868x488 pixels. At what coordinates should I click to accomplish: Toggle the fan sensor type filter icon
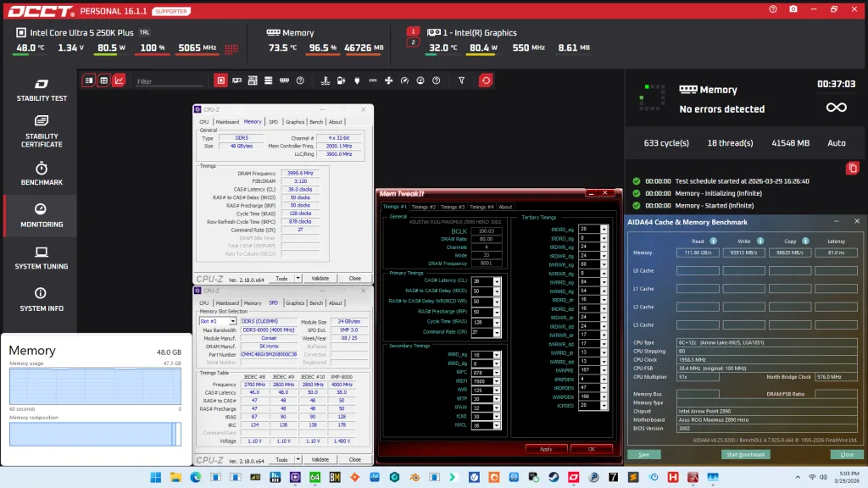click(x=388, y=80)
